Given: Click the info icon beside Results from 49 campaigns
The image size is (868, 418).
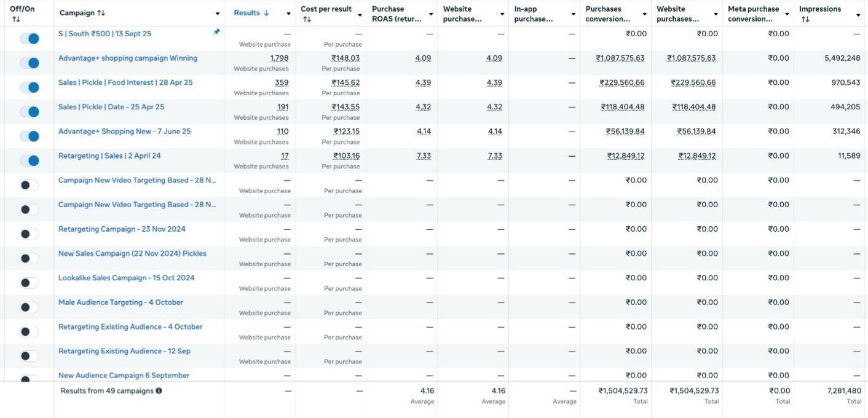Looking at the screenshot, I should tap(159, 391).
